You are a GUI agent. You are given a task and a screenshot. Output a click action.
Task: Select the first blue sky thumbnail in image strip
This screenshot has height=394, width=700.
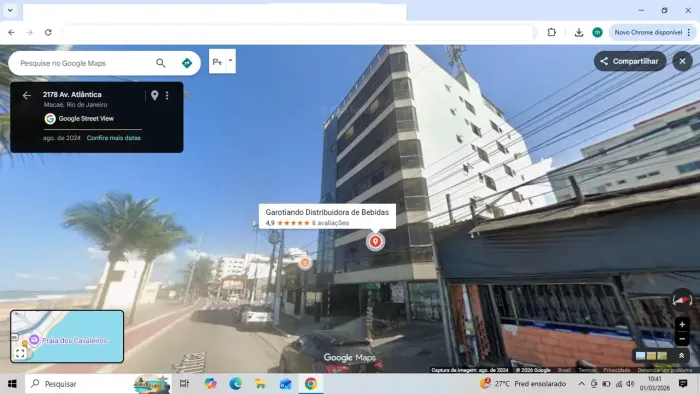(640, 356)
